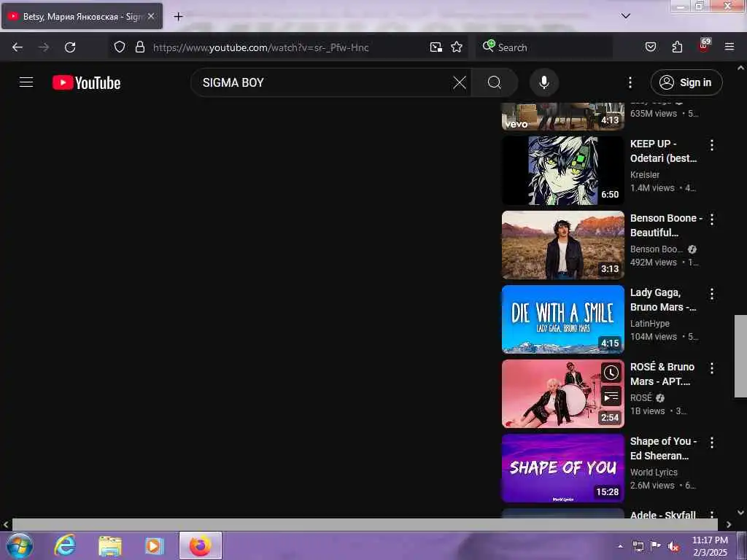Open network status tray icon

click(638, 546)
